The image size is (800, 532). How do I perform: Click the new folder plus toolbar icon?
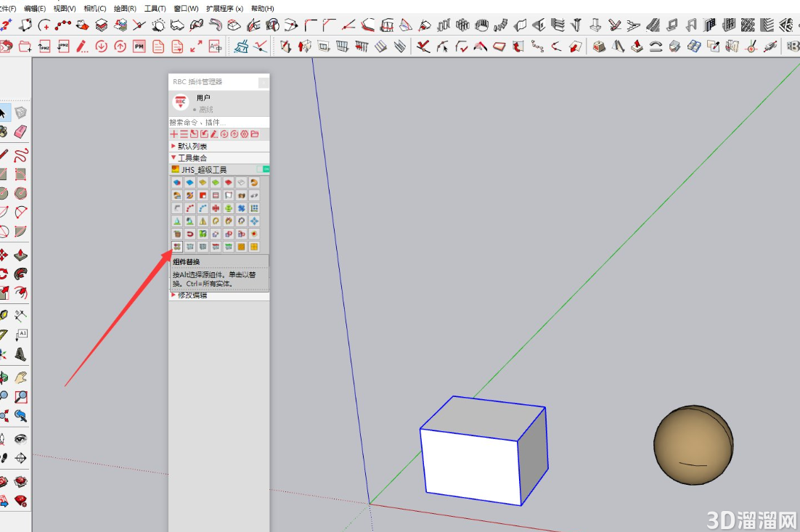pos(25,47)
